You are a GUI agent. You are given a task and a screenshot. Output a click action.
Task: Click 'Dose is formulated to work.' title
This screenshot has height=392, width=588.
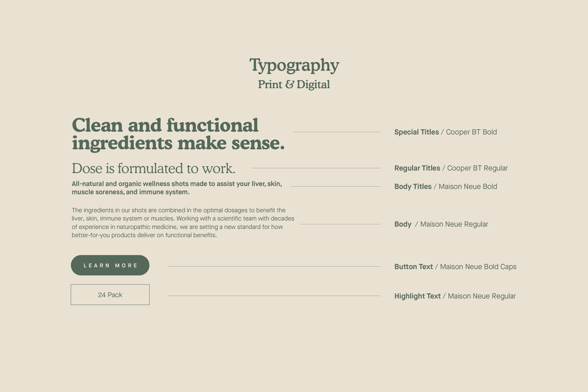coord(153,168)
